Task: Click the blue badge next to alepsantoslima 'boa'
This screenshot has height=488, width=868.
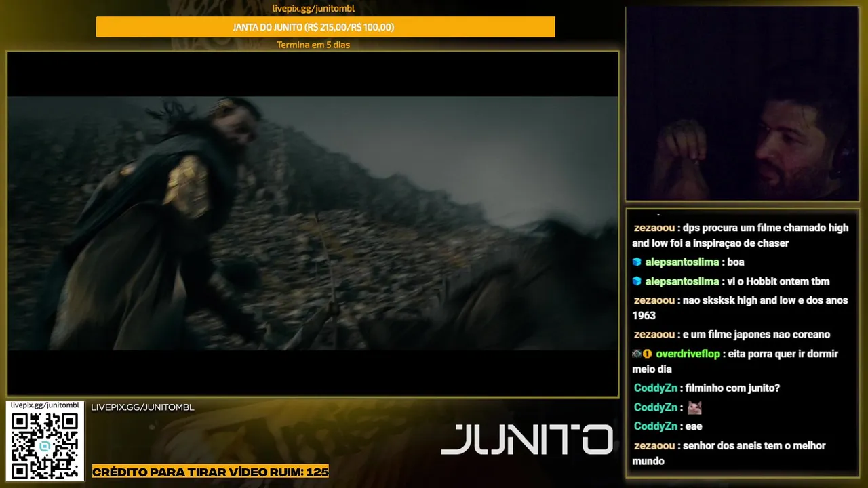Action: tap(637, 262)
